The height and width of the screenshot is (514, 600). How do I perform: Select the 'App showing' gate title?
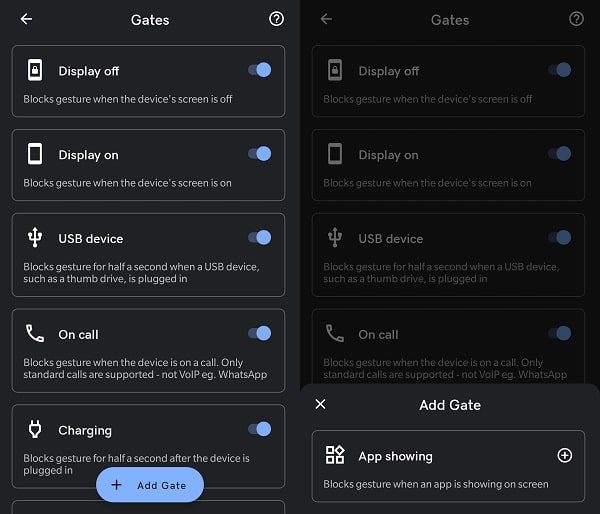[396, 456]
